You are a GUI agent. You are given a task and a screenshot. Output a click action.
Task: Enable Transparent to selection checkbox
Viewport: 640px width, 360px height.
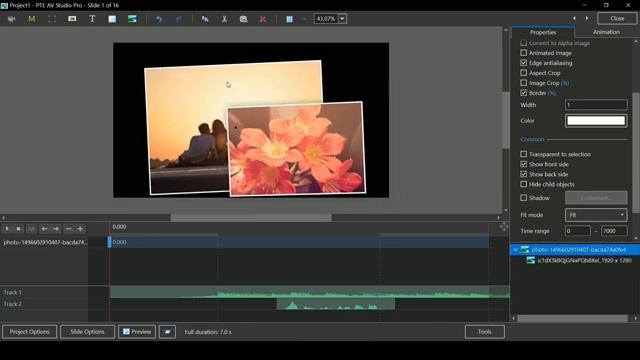coord(524,154)
